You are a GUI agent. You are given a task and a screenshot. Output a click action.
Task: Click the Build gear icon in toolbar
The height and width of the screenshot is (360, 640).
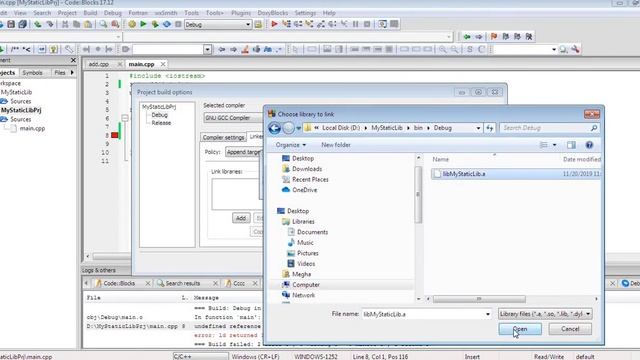pyautogui.click(x=132, y=24)
